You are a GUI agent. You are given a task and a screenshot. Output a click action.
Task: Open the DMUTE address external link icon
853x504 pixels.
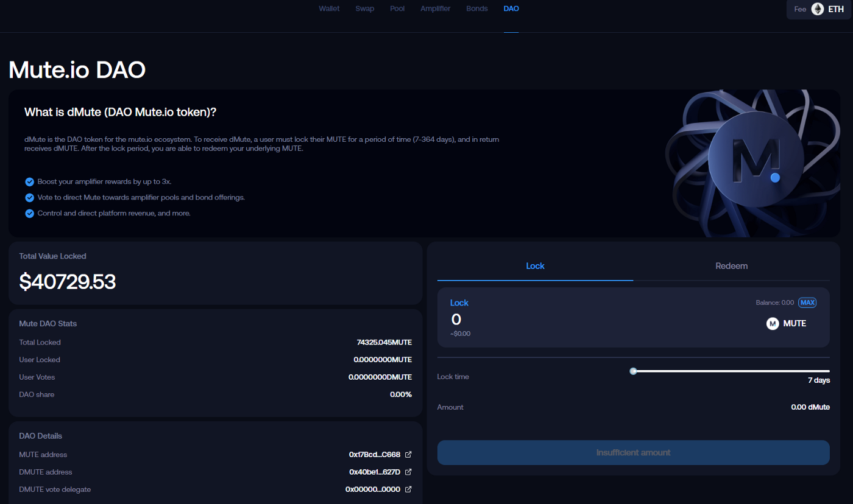(x=408, y=472)
